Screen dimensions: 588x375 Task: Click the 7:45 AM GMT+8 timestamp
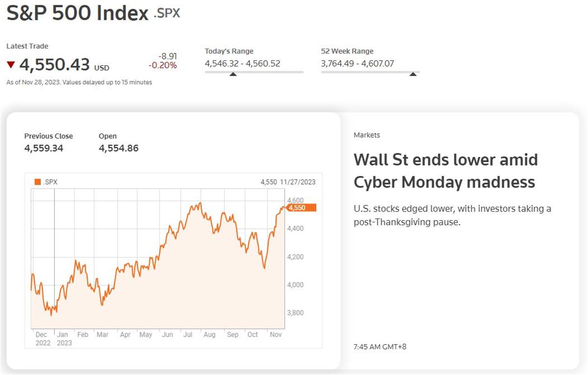coord(380,347)
